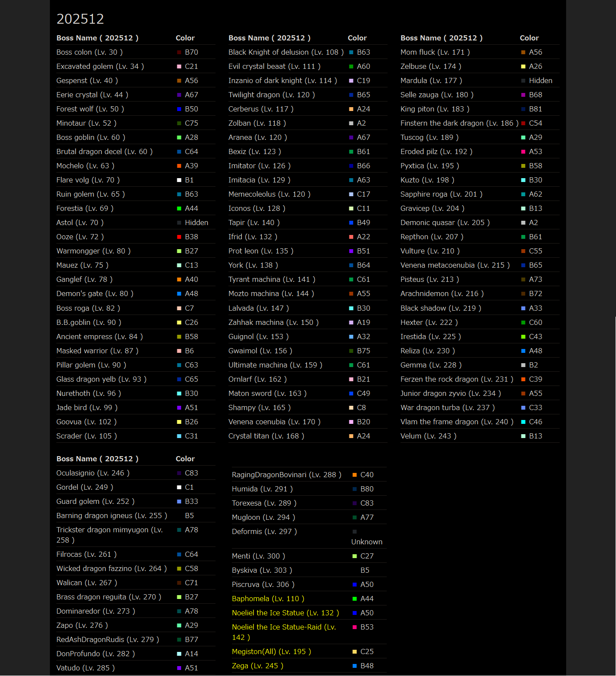Image resolution: width=616 pixels, height=676 pixels.
Task: Click the Ancient empress (Lv. 84) link
Action: 100,336
